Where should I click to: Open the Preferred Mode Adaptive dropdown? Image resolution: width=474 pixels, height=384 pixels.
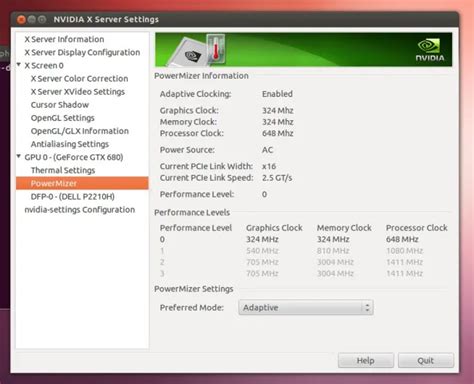coord(306,307)
